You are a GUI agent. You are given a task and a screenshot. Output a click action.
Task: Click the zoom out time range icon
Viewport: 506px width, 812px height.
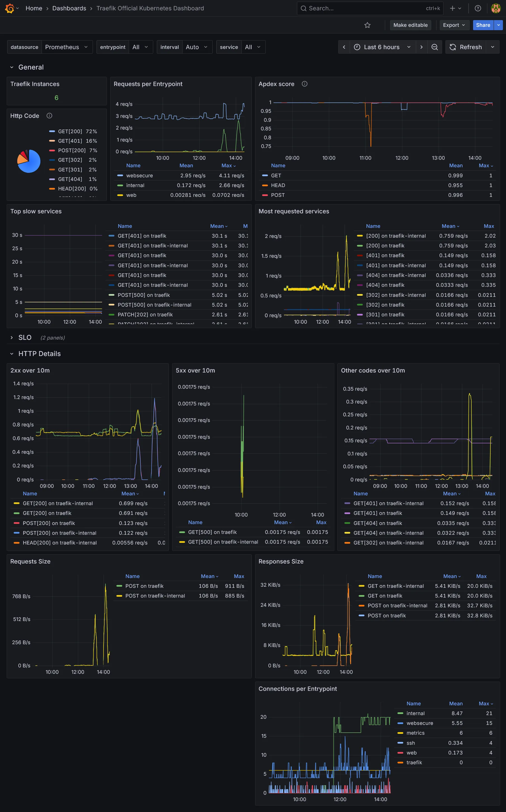coord(434,47)
